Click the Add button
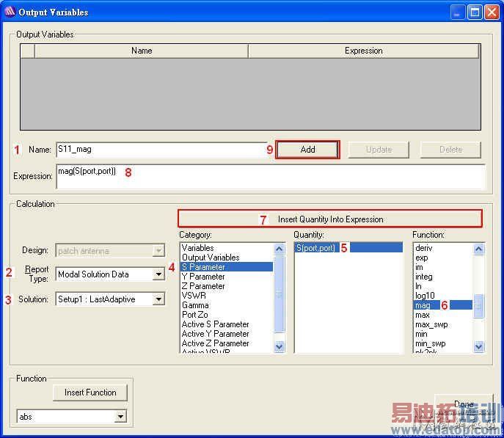This screenshot has height=438, width=504. pyautogui.click(x=307, y=150)
